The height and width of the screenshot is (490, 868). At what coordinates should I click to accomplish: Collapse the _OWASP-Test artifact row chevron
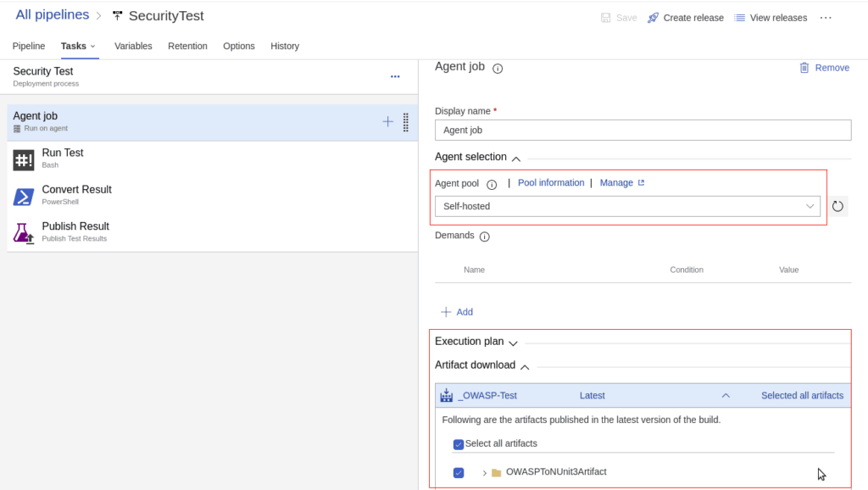pos(726,395)
